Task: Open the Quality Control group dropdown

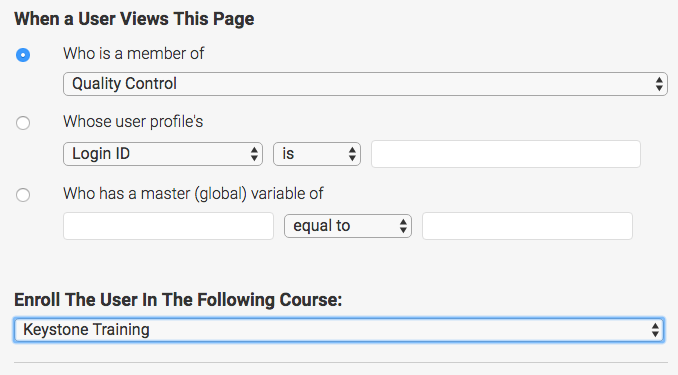Action: [365, 84]
